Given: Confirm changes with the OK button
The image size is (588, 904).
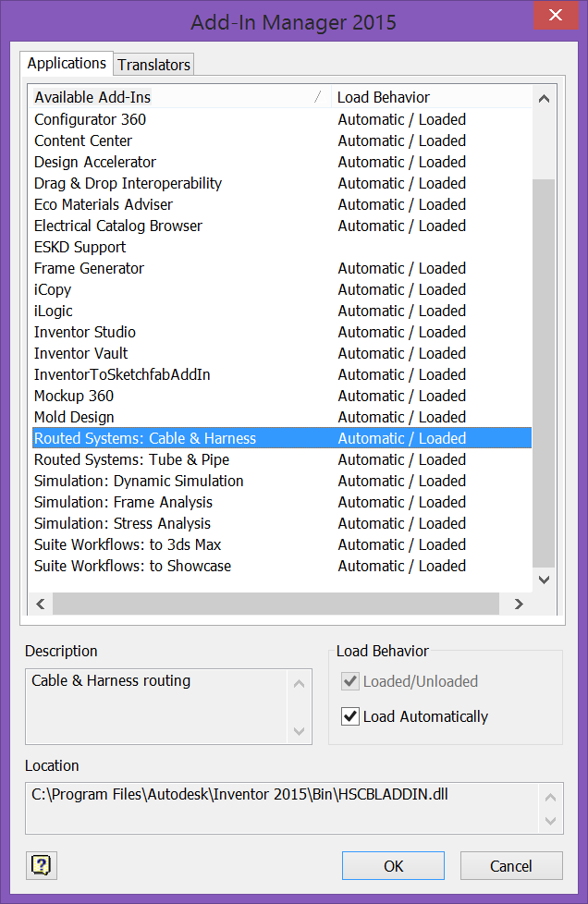Looking at the screenshot, I should (393, 865).
